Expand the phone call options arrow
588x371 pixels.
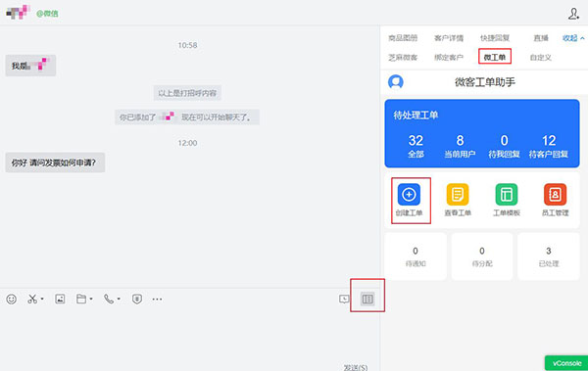[119, 299]
